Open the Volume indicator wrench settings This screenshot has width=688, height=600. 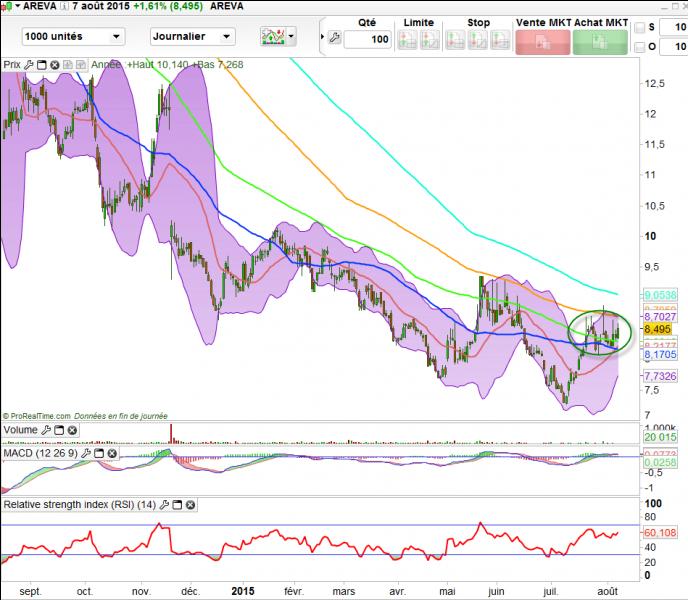coord(46,430)
